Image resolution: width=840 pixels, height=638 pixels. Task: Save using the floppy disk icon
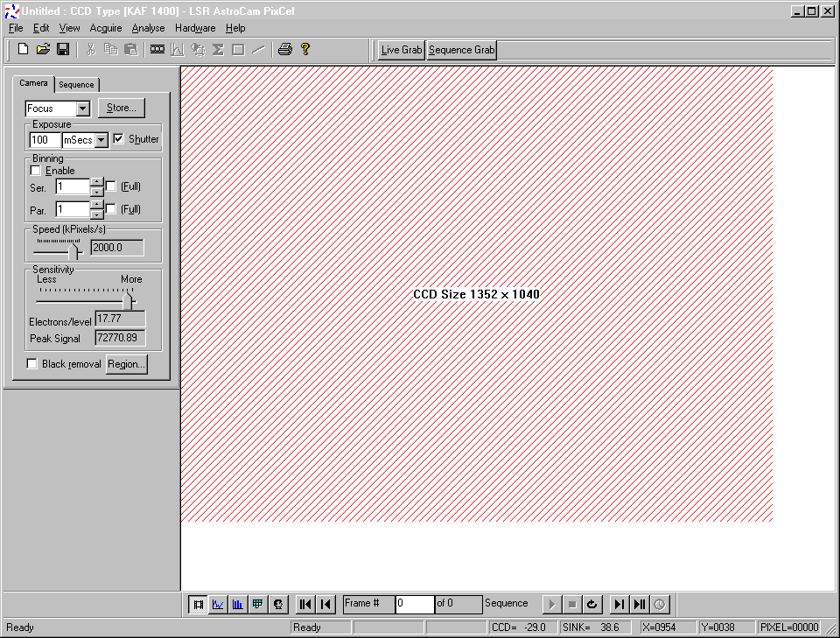click(63, 50)
